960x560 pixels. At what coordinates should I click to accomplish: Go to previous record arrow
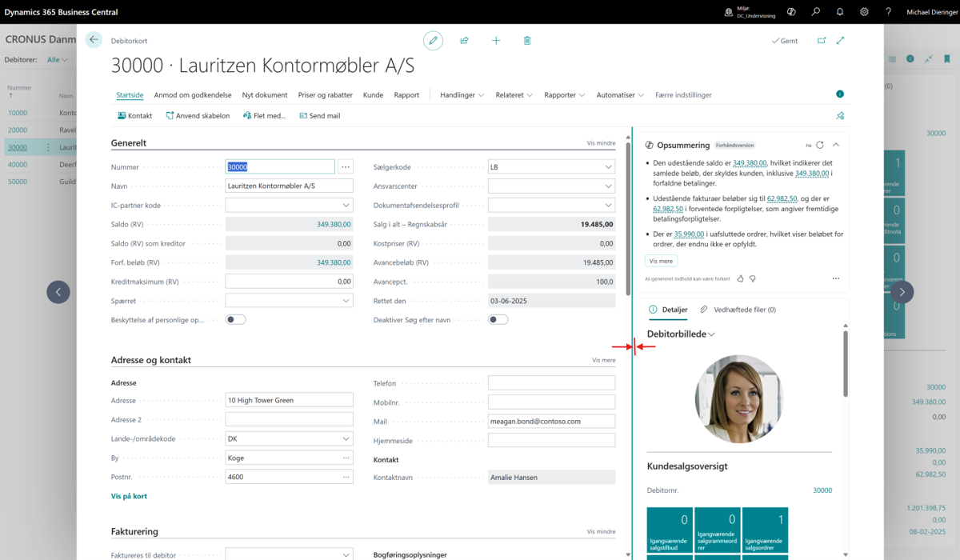(58, 292)
